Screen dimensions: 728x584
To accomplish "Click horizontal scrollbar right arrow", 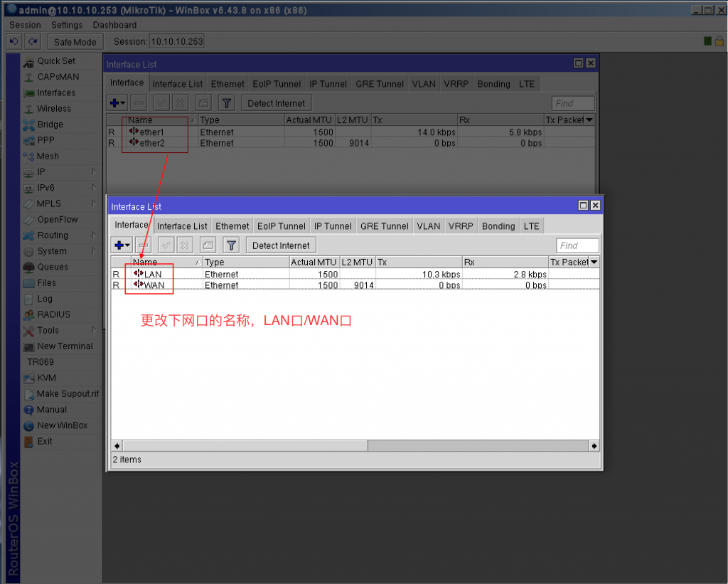I will coord(594,446).
